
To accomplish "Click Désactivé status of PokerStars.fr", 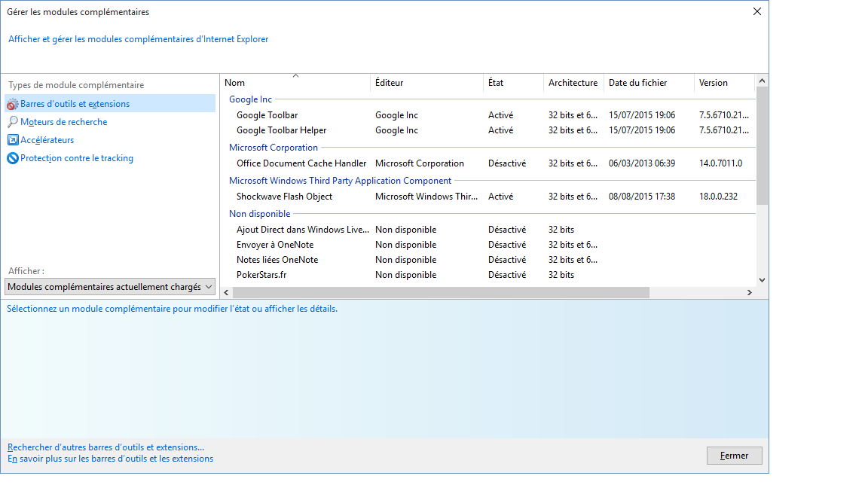I will point(507,275).
